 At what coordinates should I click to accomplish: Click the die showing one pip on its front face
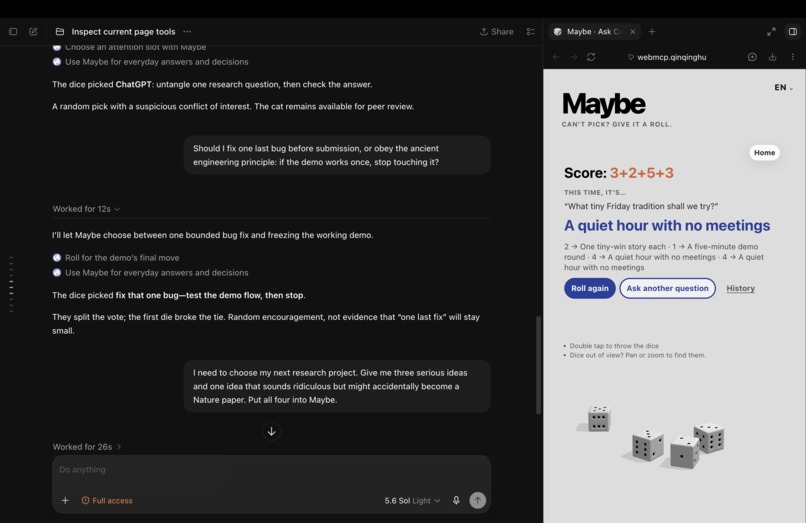coord(684,453)
